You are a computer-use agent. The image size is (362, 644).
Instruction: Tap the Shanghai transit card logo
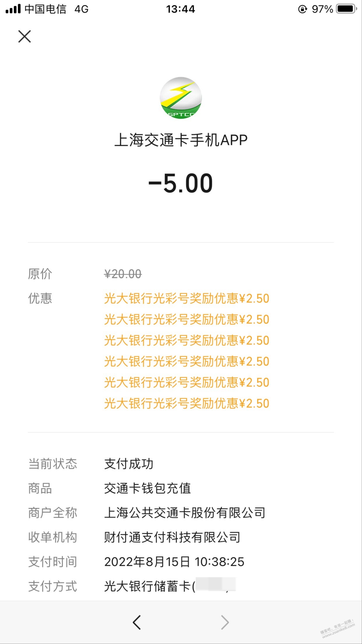pyautogui.click(x=181, y=98)
